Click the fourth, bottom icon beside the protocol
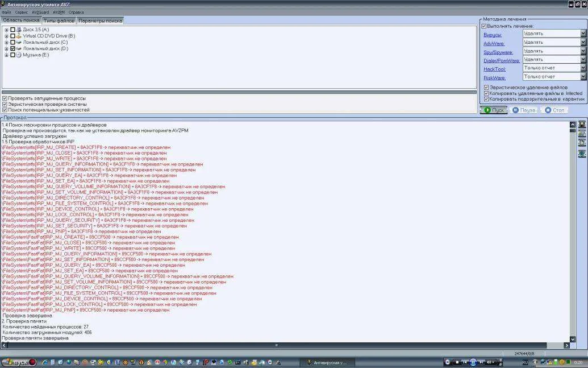Screen dimensions: 588x368 coord(582,153)
